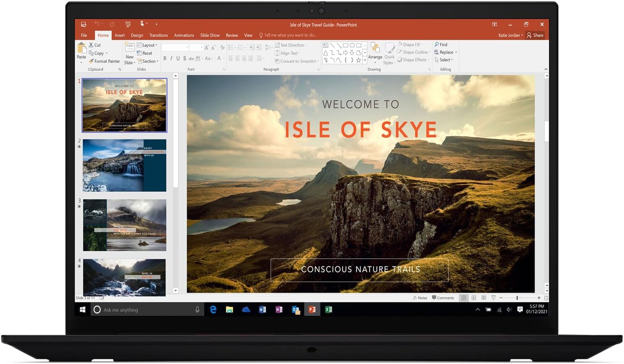This screenshot has width=624, height=364.
Task: Toggle the Notes pane in status bar
Action: (x=420, y=298)
